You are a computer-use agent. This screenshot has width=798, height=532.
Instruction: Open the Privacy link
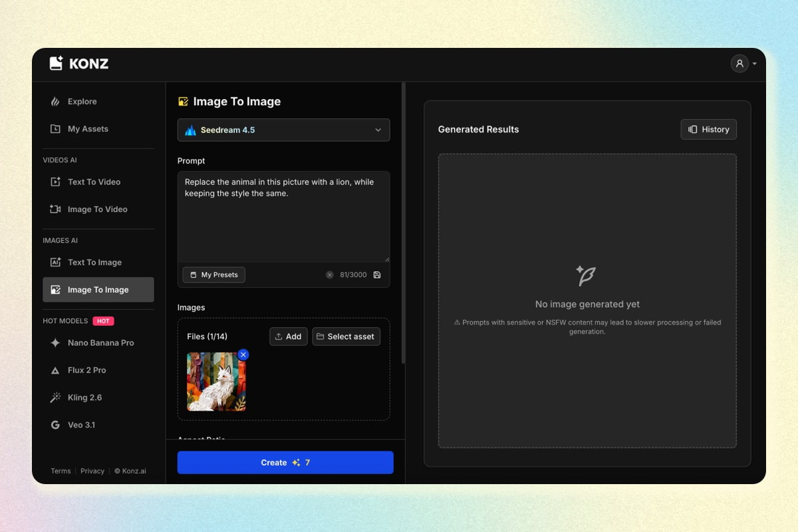92,471
